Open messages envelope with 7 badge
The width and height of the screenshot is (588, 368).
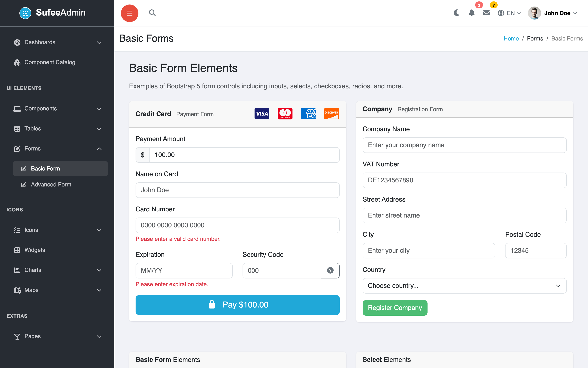pyautogui.click(x=487, y=13)
